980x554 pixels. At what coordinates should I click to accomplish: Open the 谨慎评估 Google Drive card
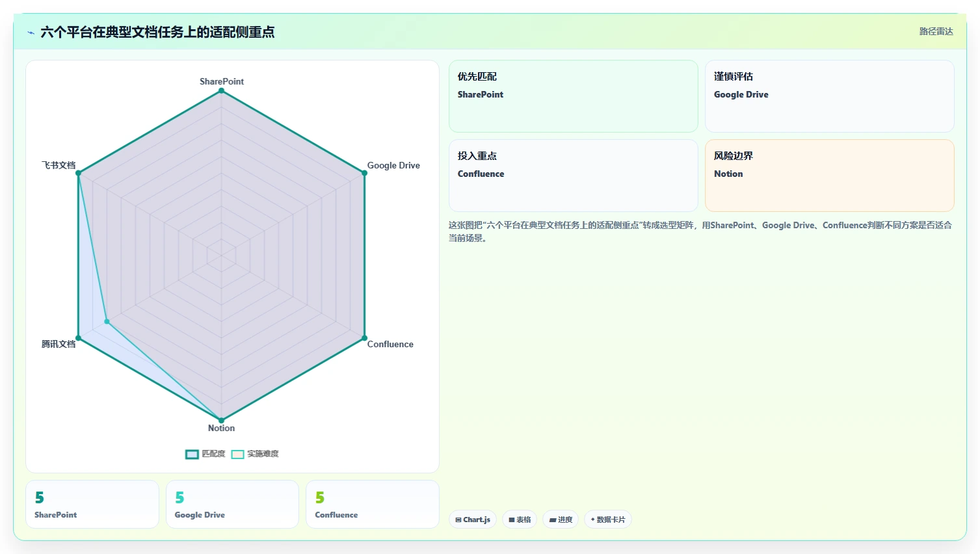[829, 96]
